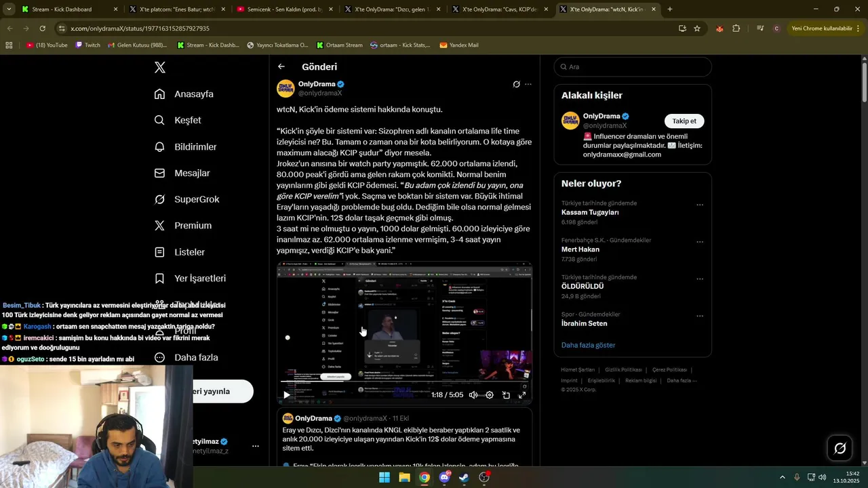
Task: Open more options for Kassam Tugayları trend
Action: click(700, 205)
